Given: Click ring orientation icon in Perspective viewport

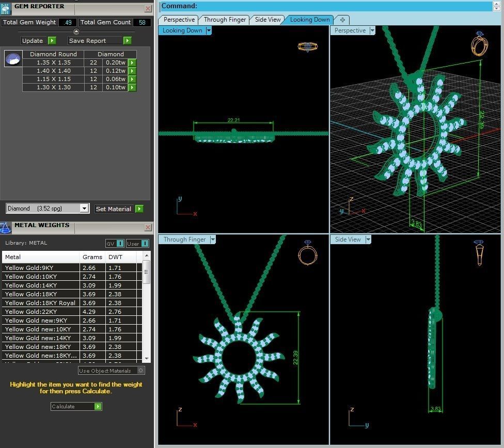Looking at the screenshot, I should tap(480, 44).
